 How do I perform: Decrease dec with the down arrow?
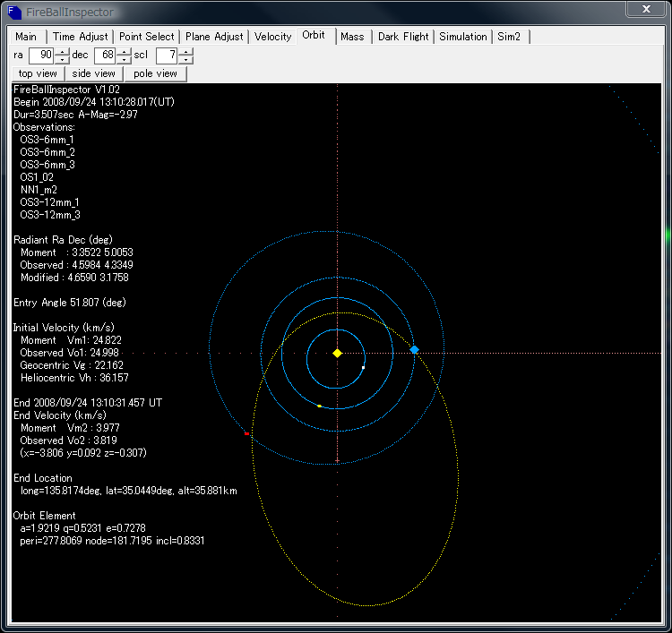click(x=124, y=60)
